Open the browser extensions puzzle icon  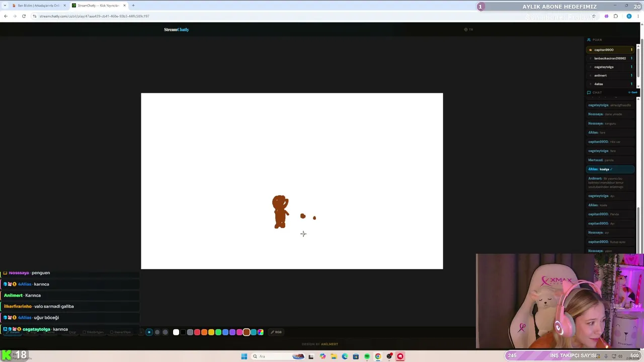click(615, 16)
